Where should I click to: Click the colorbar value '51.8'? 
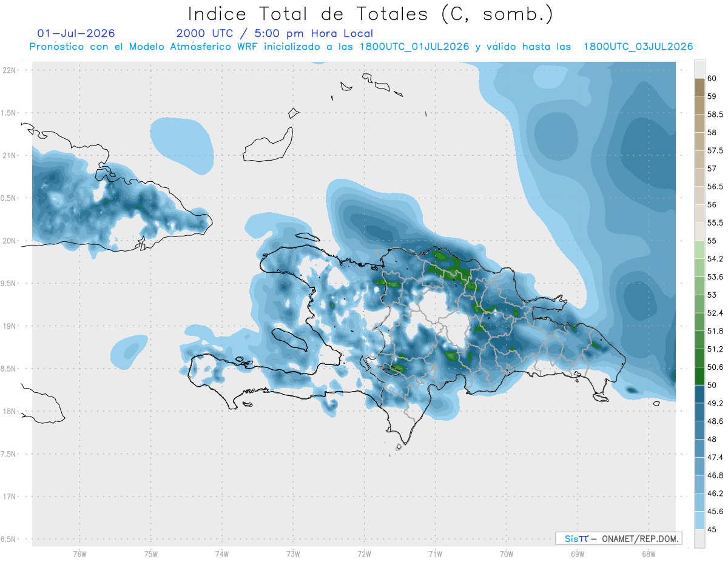(x=715, y=331)
